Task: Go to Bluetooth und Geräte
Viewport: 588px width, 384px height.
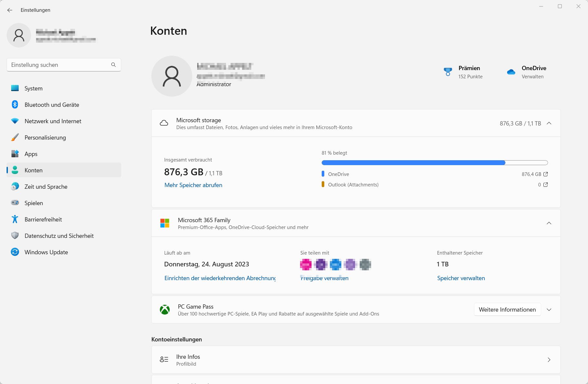Action: (x=52, y=105)
